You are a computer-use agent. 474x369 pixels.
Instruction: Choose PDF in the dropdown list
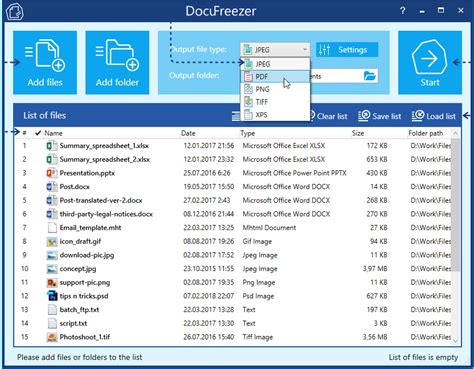pyautogui.click(x=275, y=77)
